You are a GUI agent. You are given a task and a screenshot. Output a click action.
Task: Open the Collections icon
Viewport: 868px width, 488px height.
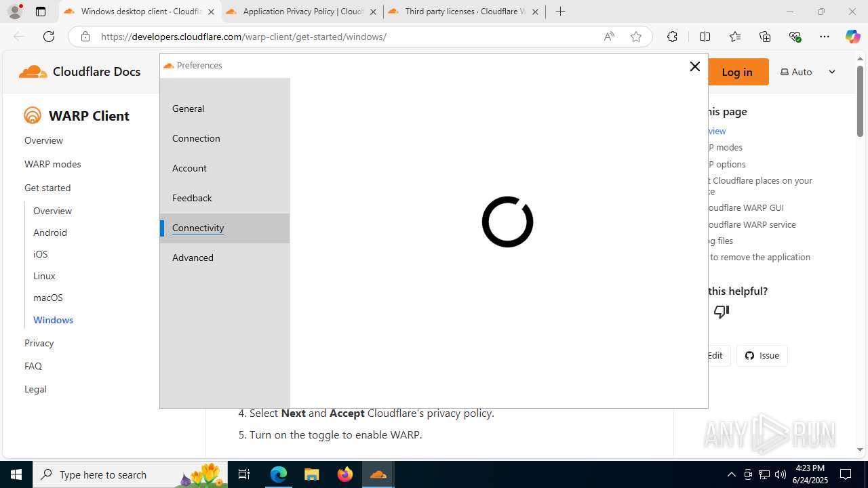tap(765, 37)
